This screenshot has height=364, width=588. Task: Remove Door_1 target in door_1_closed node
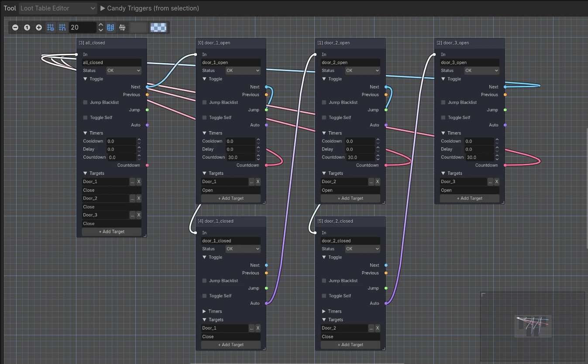258,328
